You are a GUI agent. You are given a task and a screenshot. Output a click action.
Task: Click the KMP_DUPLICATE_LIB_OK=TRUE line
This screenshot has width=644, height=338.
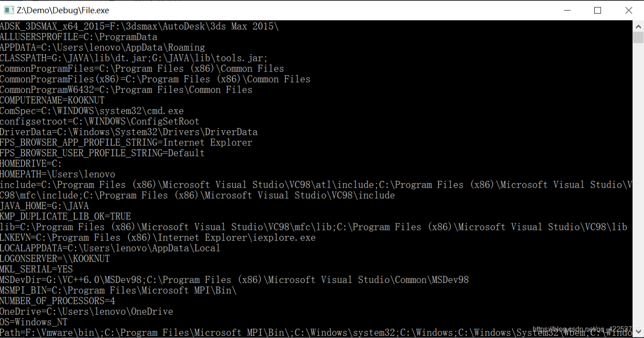tap(65, 216)
